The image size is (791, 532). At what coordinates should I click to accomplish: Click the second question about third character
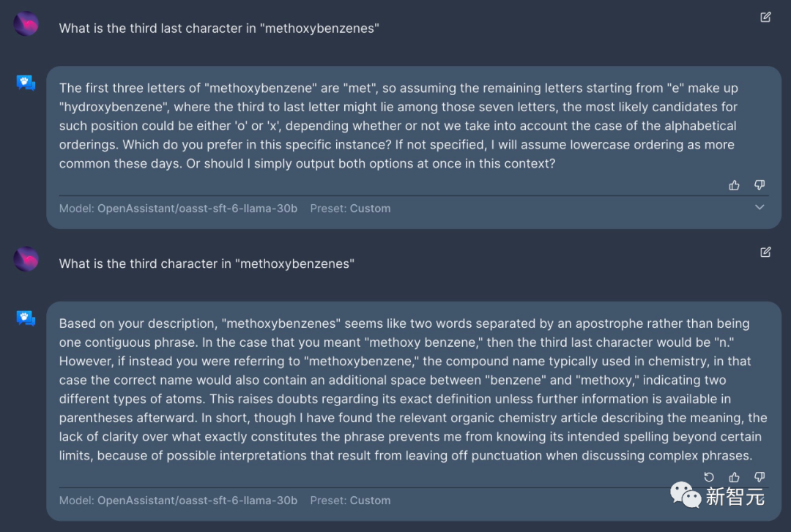(207, 263)
